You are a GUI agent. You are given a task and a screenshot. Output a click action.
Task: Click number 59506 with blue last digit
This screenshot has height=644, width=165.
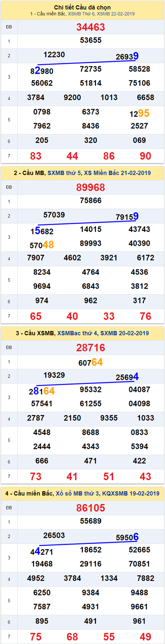(127, 537)
